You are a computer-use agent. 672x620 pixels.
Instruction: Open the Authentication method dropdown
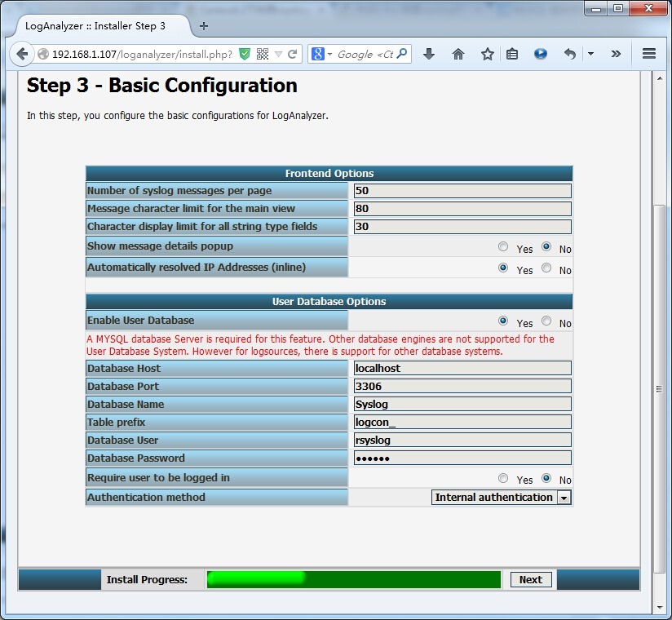coord(565,497)
